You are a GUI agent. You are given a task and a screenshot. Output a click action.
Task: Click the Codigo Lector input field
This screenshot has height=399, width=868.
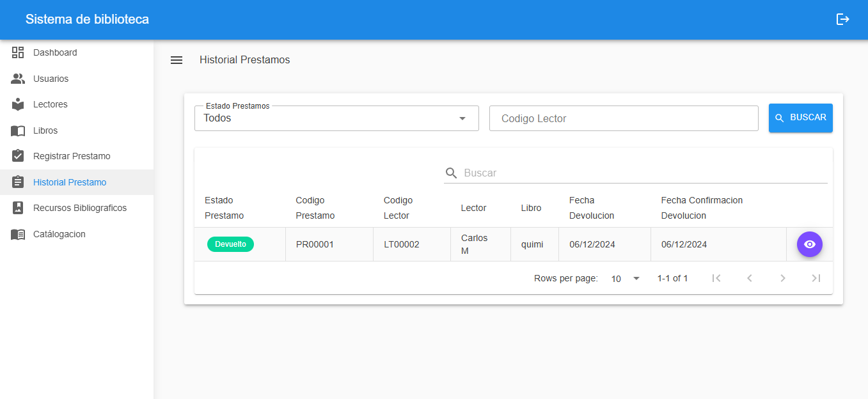(x=623, y=118)
